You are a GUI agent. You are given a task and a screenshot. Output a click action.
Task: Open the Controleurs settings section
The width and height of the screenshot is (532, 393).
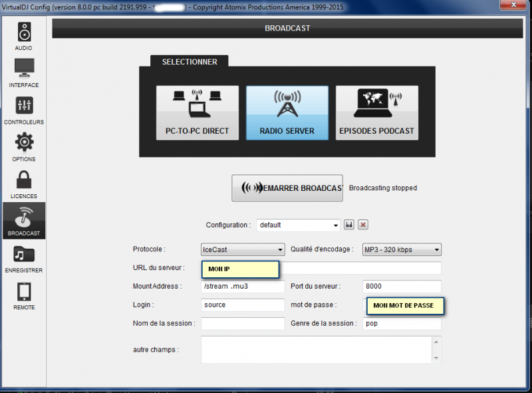tap(24, 110)
